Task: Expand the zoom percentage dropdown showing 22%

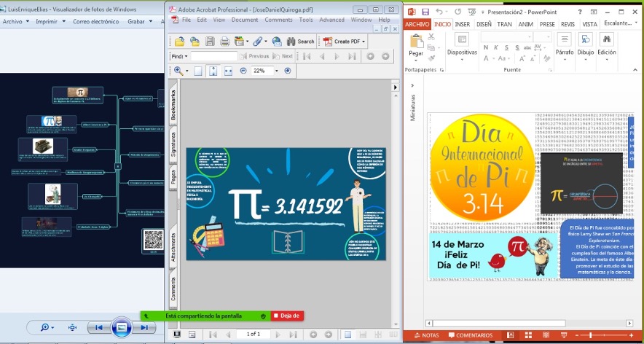Action: click(x=276, y=71)
